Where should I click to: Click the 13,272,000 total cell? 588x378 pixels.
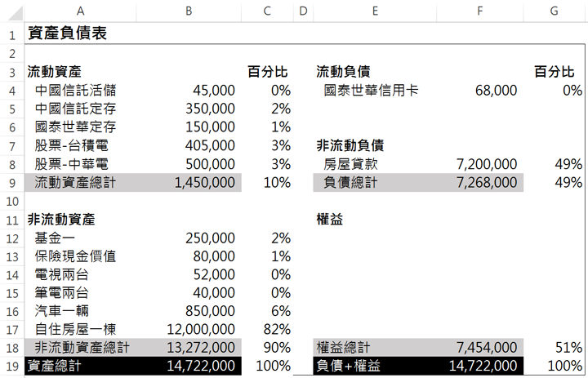tap(189, 347)
